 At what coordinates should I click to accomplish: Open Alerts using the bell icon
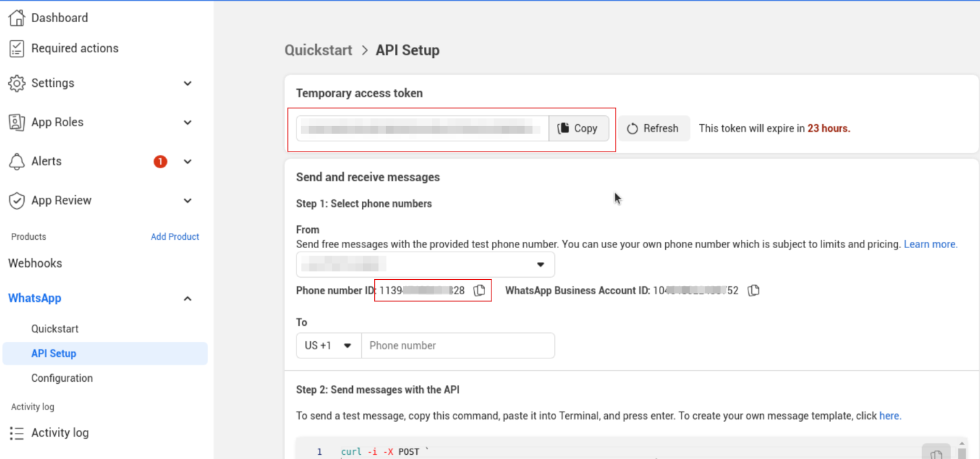tap(17, 161)
